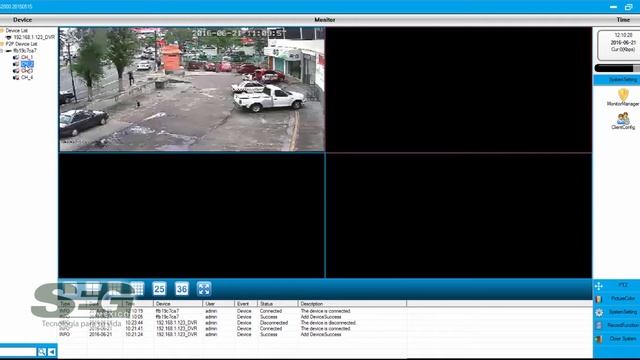Viewport: 640px width, 360px height.
Task: Toggle the fullscreen view button
Action: click(204, 289)
